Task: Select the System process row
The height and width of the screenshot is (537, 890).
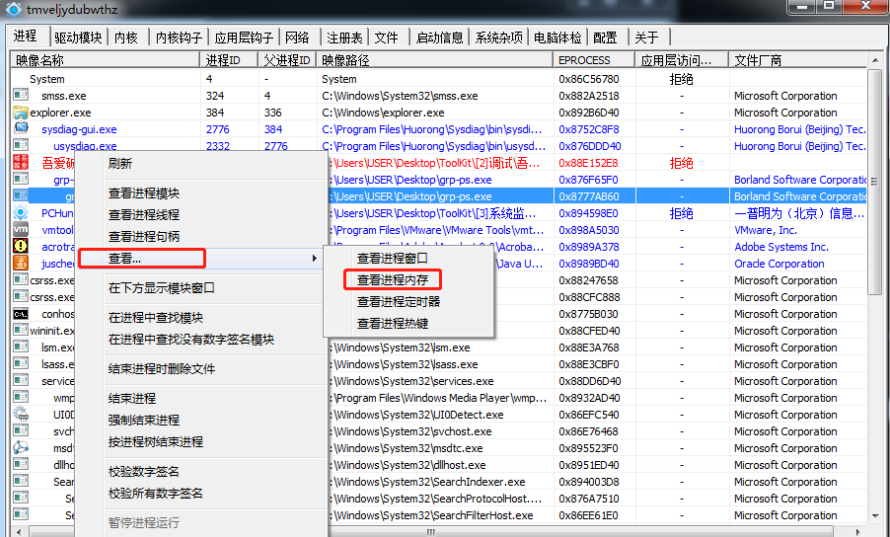Action: pyautogui.click(x=438, y=79)
